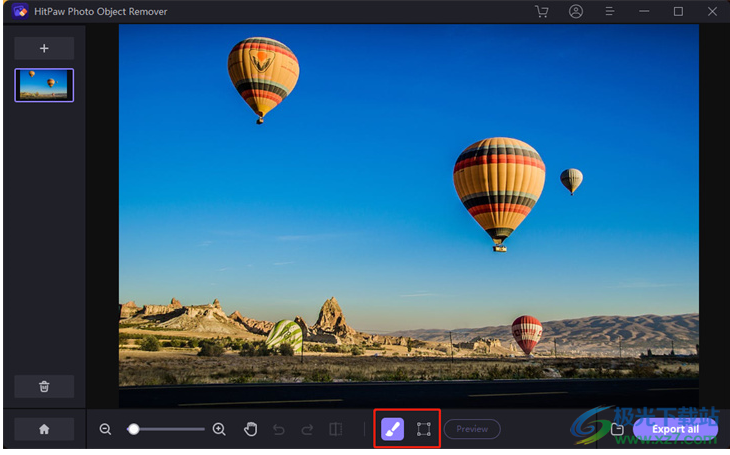The image size is (730, 455).
Task: Click the Preview button
Action: click(472, 429)
